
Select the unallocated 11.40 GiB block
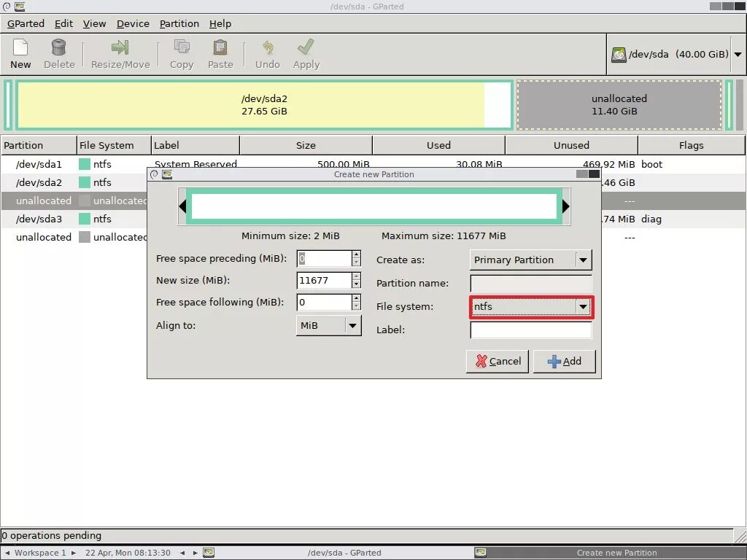coord(619,105)
